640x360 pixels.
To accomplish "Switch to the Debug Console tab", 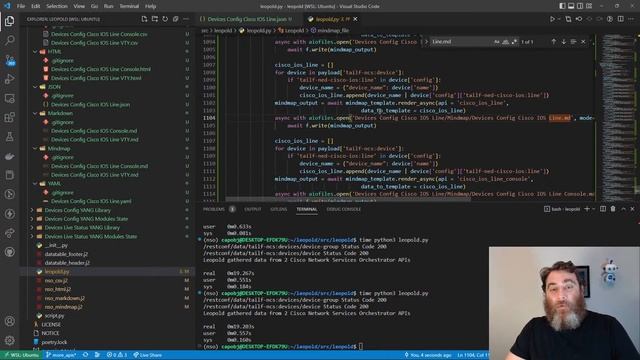I will (x=343, y=209).
